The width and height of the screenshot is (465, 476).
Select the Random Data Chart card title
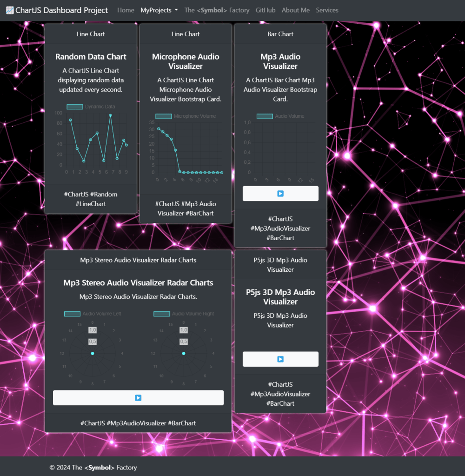[91, 57]
